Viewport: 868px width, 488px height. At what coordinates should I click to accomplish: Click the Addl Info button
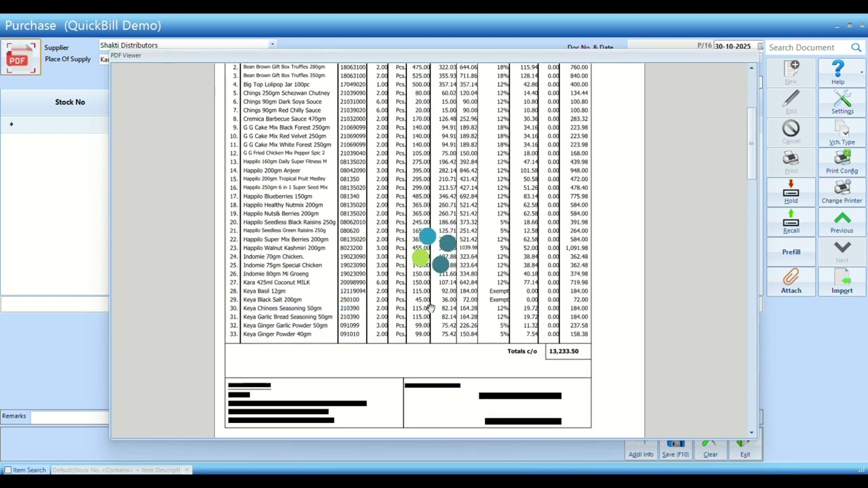click(x=641, y=450)
